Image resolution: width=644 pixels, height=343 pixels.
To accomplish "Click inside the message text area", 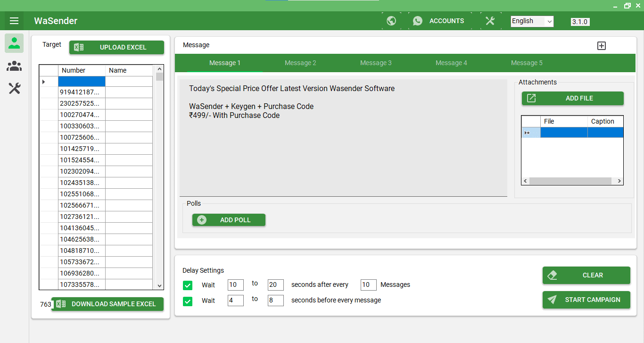I will click(x=343, y=137).
